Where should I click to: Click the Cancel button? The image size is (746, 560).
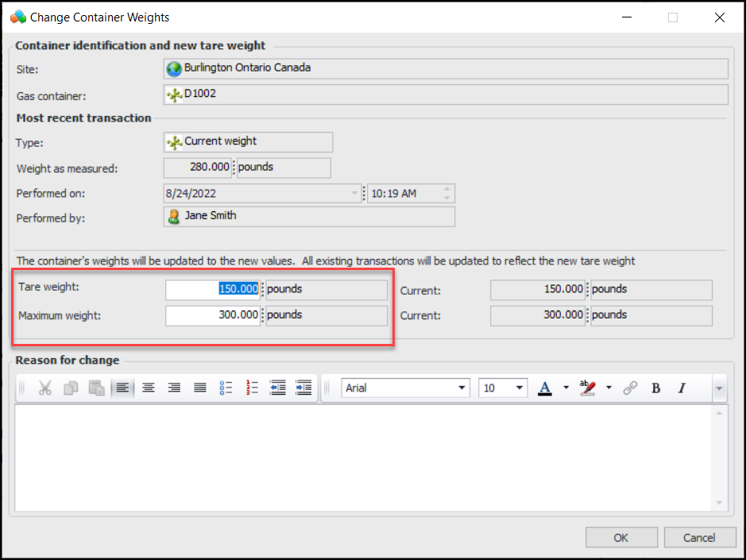(x=699, y=538)
